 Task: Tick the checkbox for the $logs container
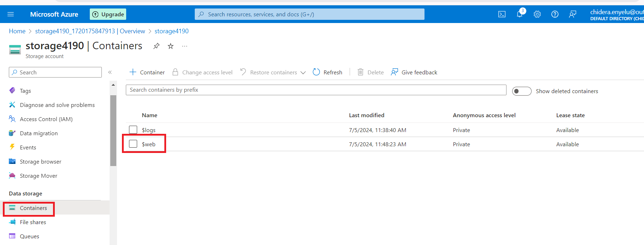(x=133, y=130)
